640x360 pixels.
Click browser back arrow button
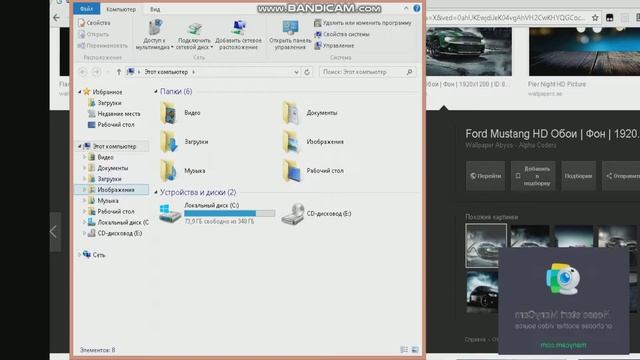point(56,18)
